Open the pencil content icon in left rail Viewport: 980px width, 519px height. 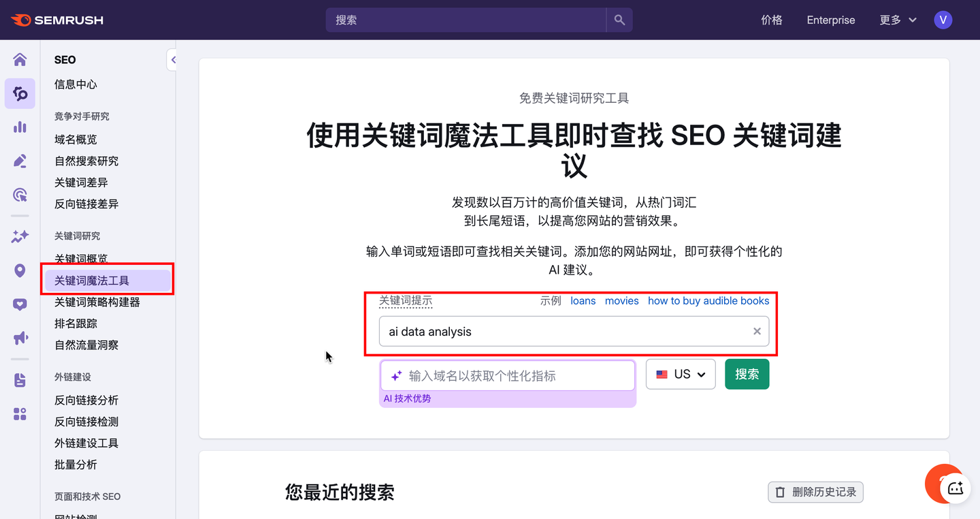tap(20, 161)
